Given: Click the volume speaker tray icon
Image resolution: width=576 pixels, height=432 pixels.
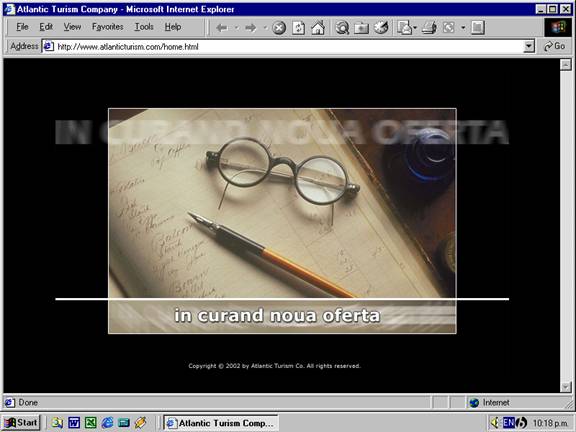Looking at the screenshot, I should point(496,423).
